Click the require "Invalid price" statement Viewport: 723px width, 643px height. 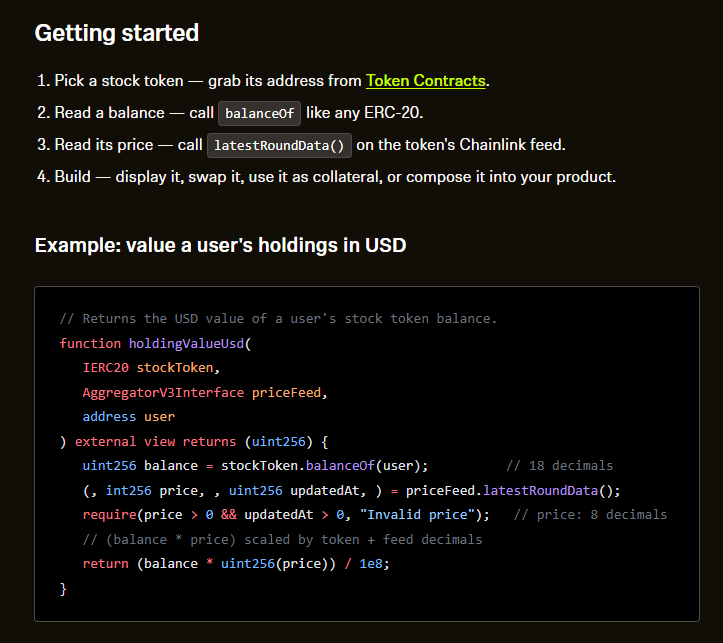coord(286,514)
